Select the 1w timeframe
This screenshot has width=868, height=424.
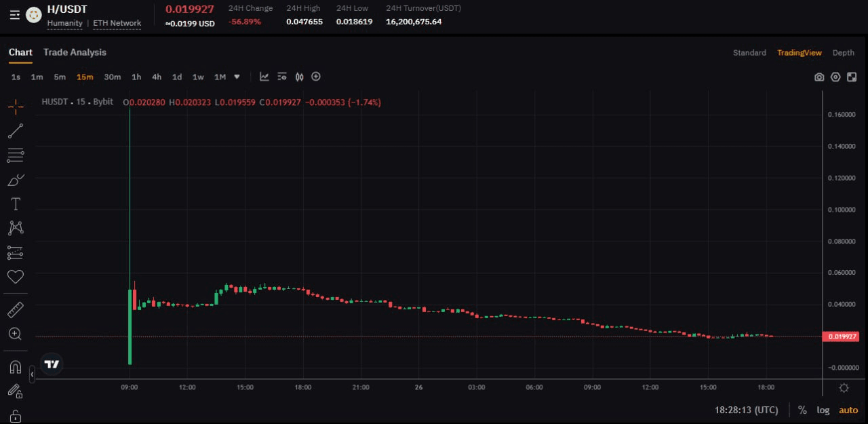coord(198,77)
